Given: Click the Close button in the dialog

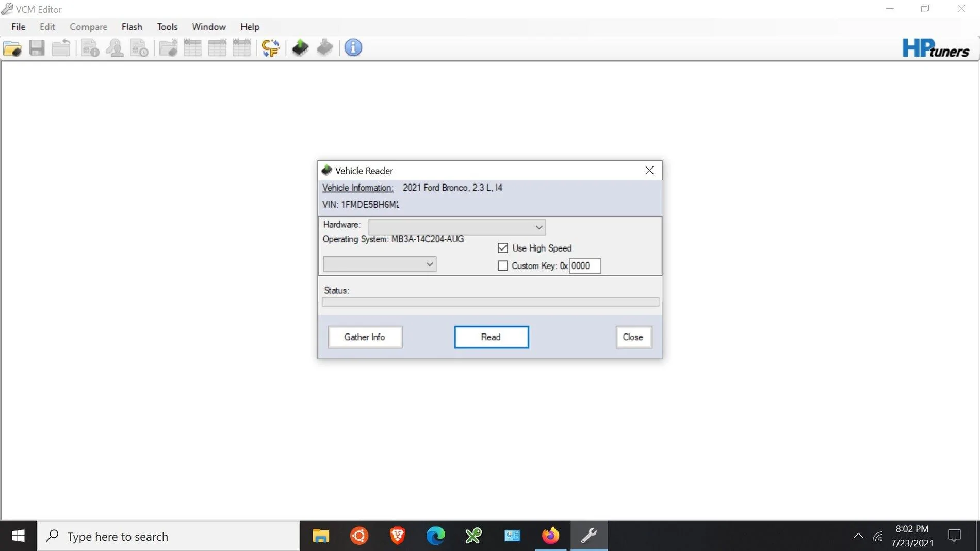Looking at the screenshot, I should (633, 337).
